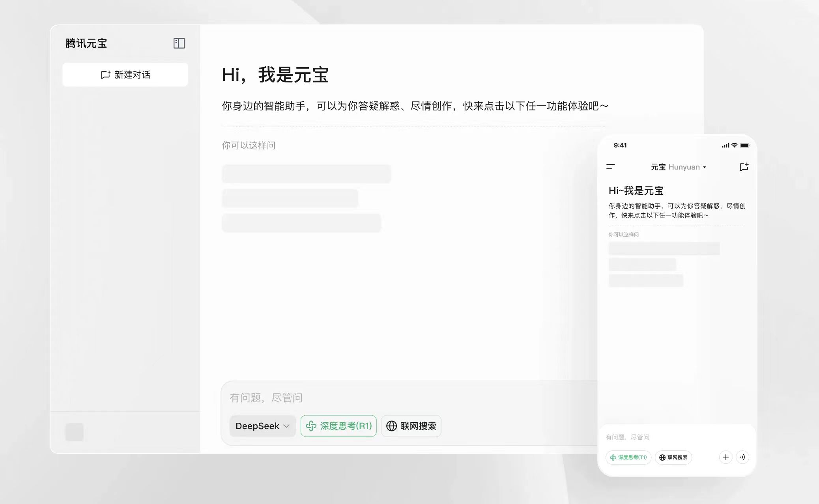Image resolution: width=819 pixels, height=504 pixels.
Task: Click the 腾讯元宝 title in sidebar
Action: tap(86, 43)
